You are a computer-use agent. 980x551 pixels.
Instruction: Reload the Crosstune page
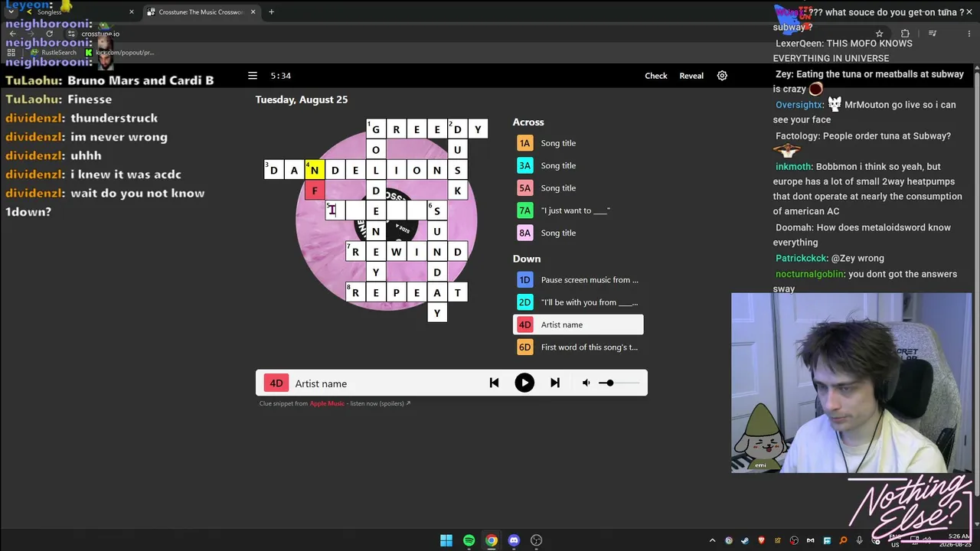tap(49, 34)
